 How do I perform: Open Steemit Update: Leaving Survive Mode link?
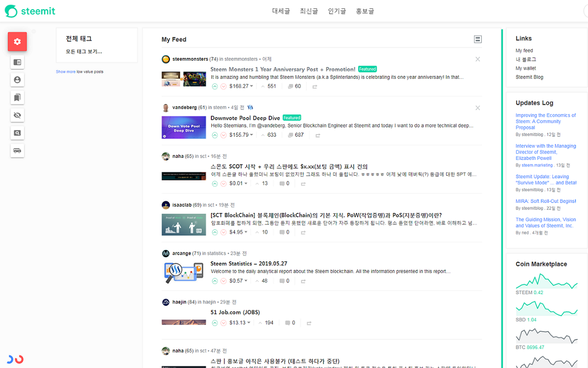546,180
